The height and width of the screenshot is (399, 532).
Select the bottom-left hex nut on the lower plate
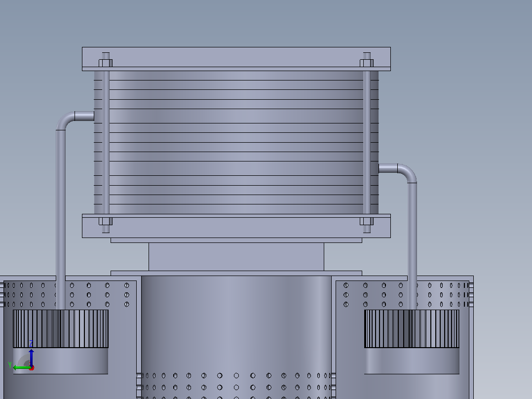coord(106,221)
